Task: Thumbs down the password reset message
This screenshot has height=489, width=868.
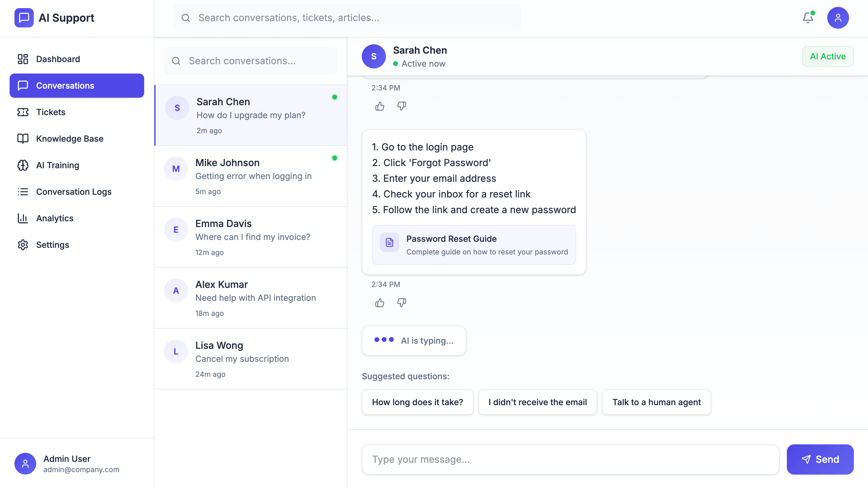Action: [401, 303]
